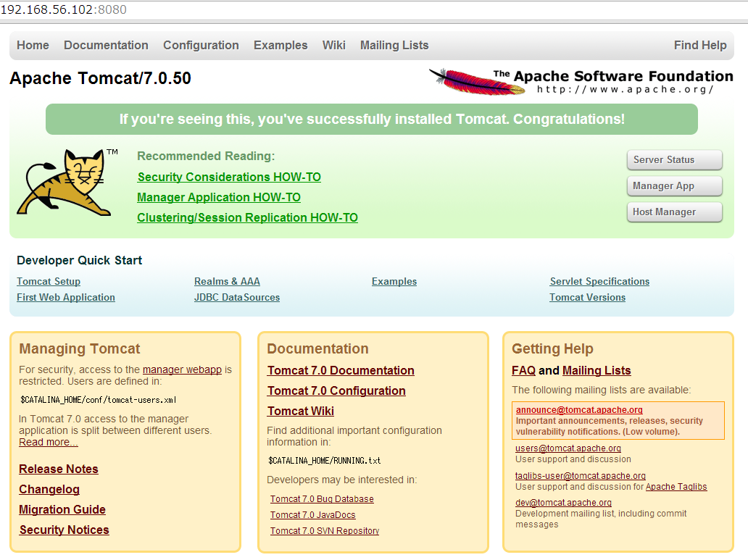Click the Server Status button
748x560 pixels.
coord(675,160)
